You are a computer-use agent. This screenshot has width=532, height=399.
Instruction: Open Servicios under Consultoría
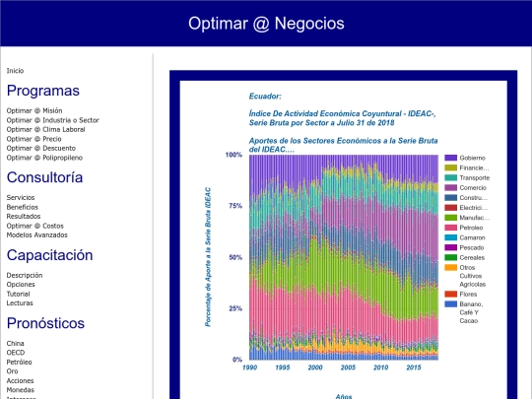tap(21, 197)
